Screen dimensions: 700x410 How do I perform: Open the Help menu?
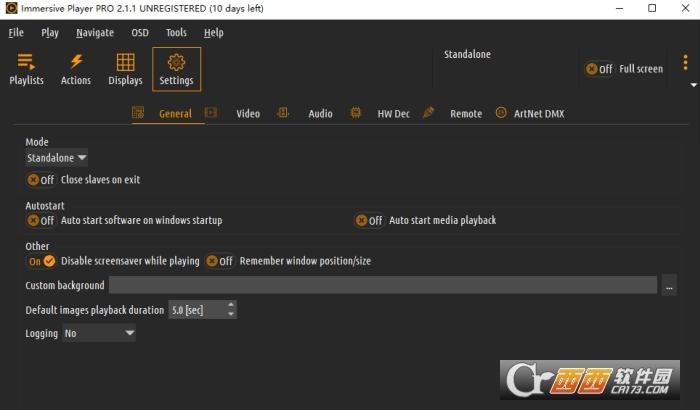coord(213,33)
